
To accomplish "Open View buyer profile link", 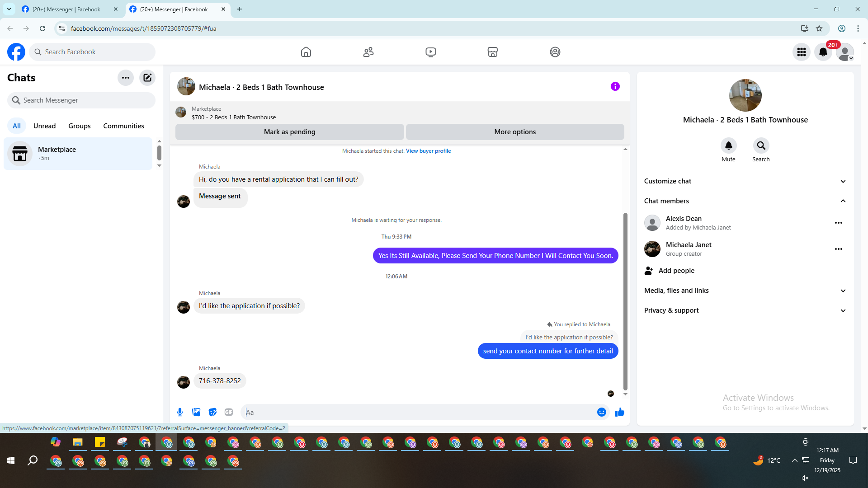I will click(428, 151).
